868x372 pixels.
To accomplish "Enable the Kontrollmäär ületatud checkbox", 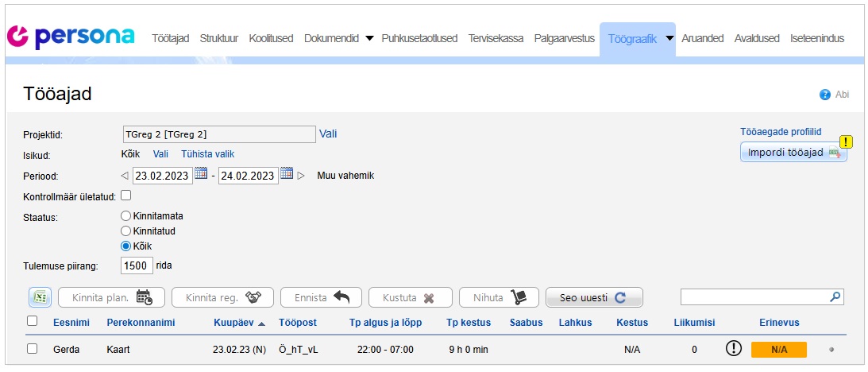I will [x=125, y=196].
